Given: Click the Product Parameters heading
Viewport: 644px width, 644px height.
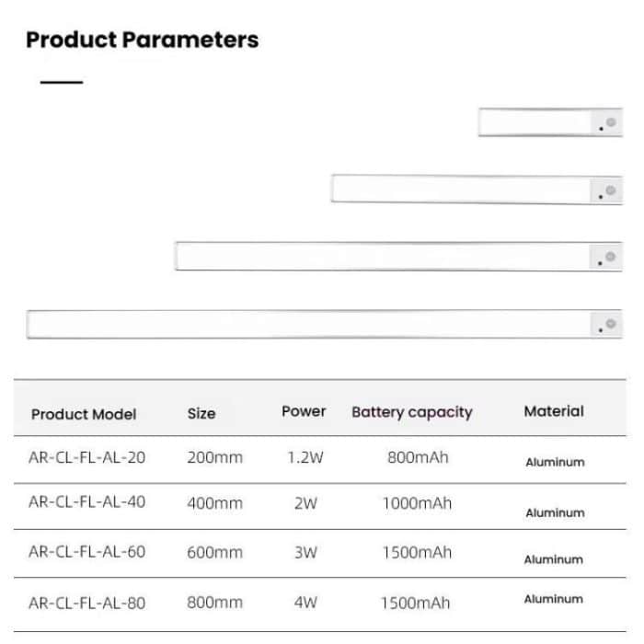Looking at the screenshot, I should pos(143,40).
